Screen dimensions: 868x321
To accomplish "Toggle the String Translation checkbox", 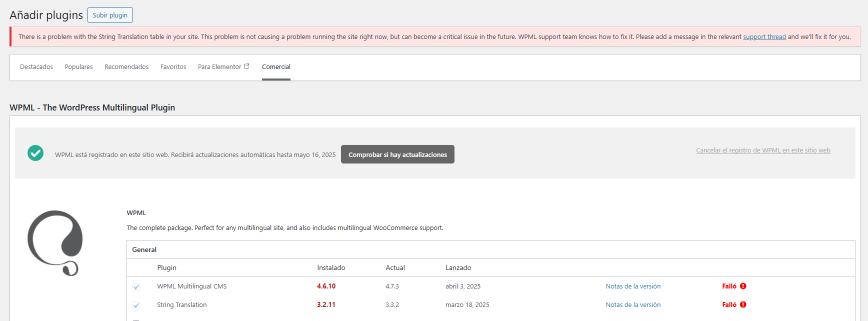I will click(x=136, y=305).
